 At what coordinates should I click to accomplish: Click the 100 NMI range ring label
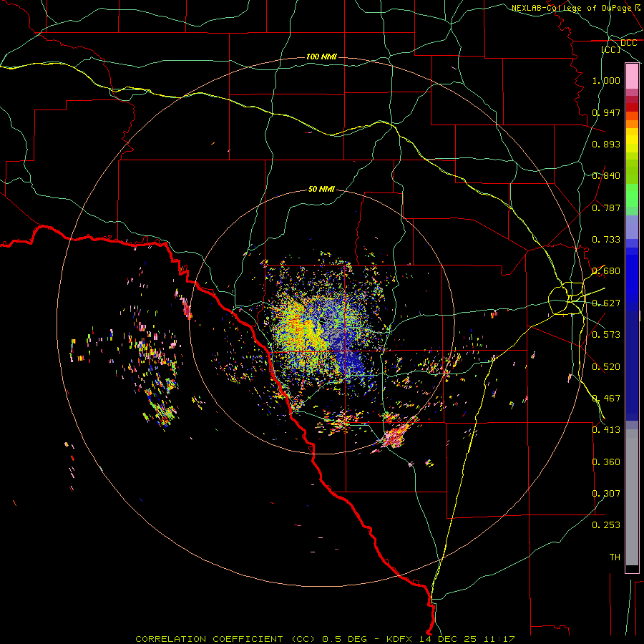click(321, 57)
